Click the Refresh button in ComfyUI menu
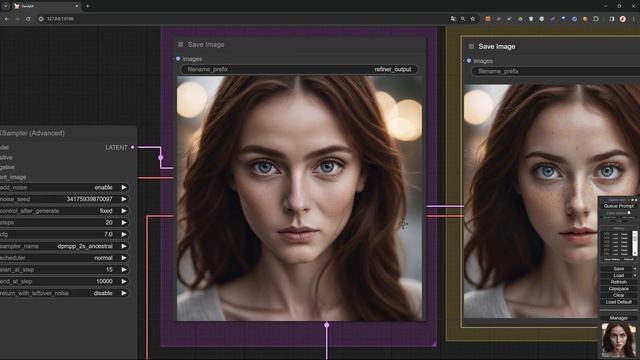 619,282
